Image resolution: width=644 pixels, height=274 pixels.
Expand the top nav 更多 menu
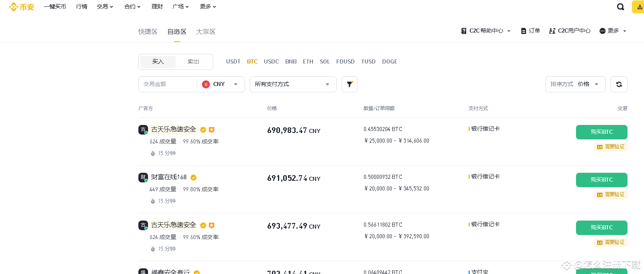(208, 7)
